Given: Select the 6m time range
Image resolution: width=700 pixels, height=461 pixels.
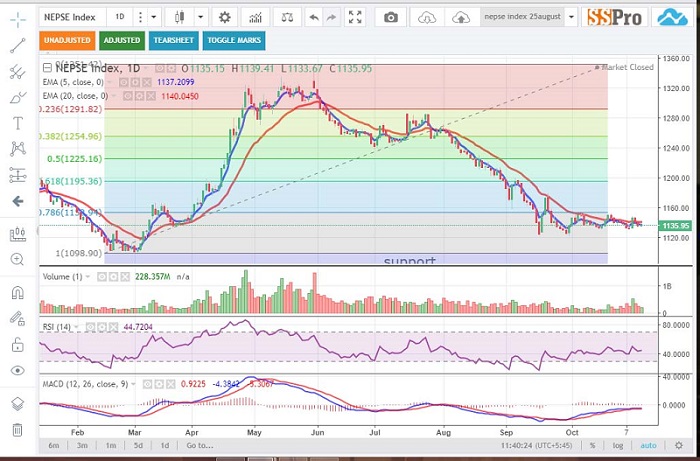Looking at the screenshot, I should [54, 445].
